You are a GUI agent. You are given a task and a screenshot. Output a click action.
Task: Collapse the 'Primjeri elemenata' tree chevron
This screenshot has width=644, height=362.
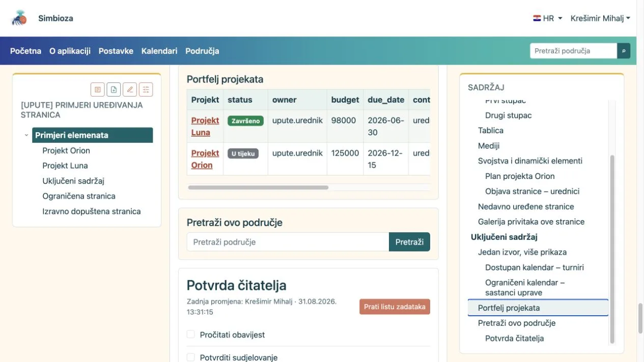click(x=26, y=135)
